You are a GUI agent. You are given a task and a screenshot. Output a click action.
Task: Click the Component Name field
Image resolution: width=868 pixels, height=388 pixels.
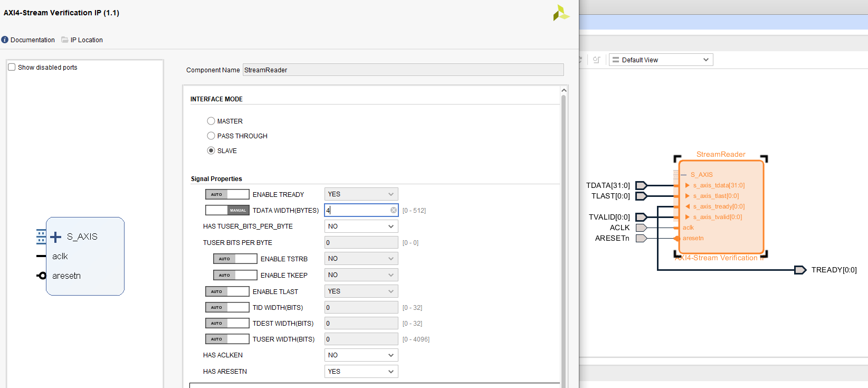pos(403,70)
